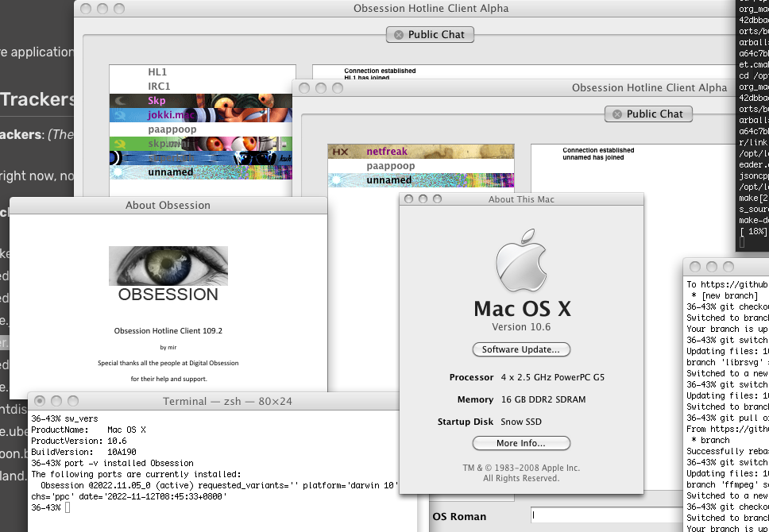Select the Public Chat tab in back Obsession window
The height and width of the screenshot is (532, 769).
[x=430, y=34]
